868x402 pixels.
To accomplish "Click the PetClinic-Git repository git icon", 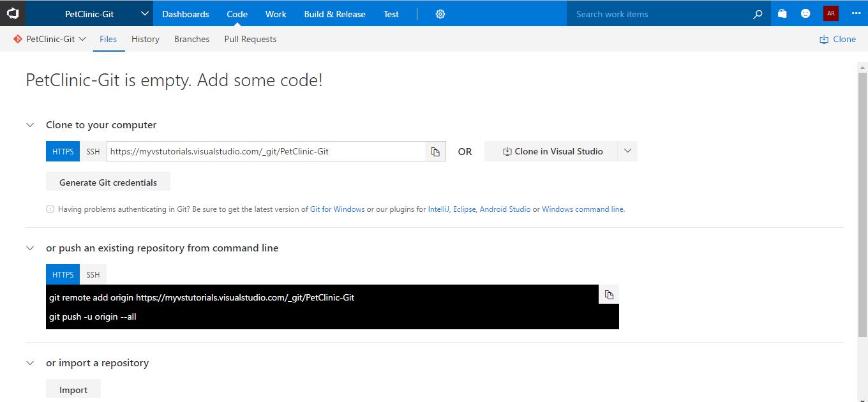I will [17, 39].
